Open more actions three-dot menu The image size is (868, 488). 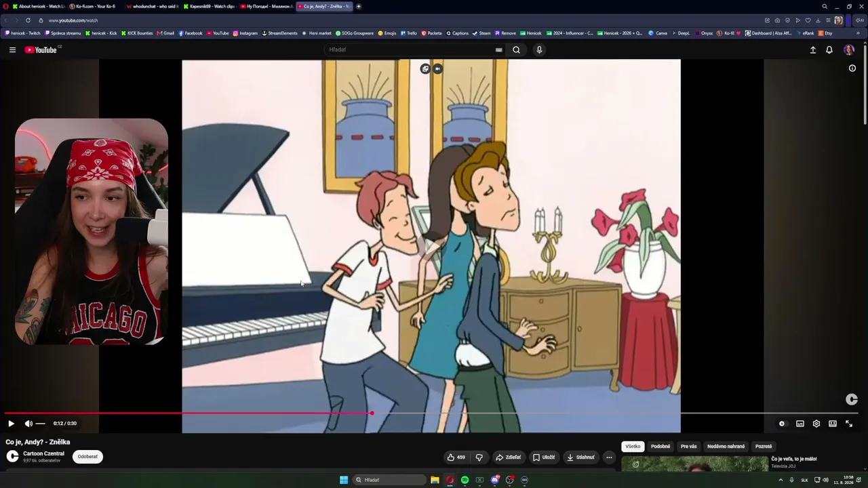pyautogui.click(x=609, y=457)
